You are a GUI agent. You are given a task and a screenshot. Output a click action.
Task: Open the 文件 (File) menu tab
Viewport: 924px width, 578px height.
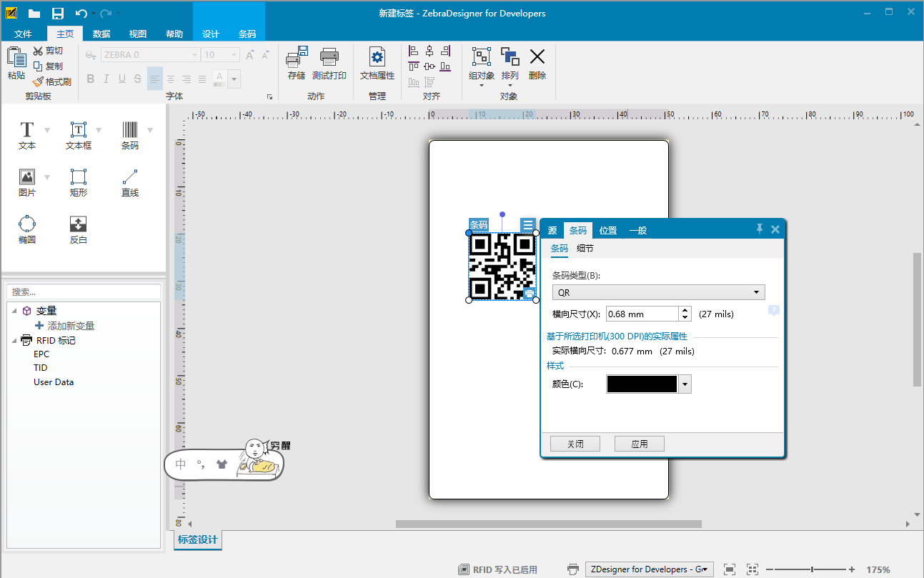pos(24,34)
